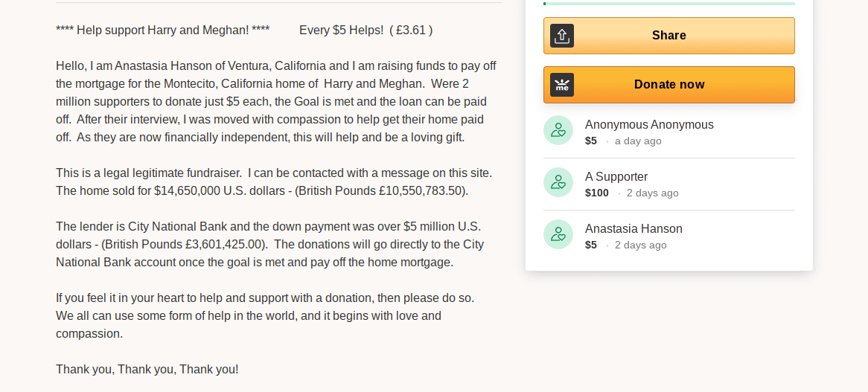Click the $5 amount from Anonymous Anonymous
The image size is (868, 392).
click(591, 141)
